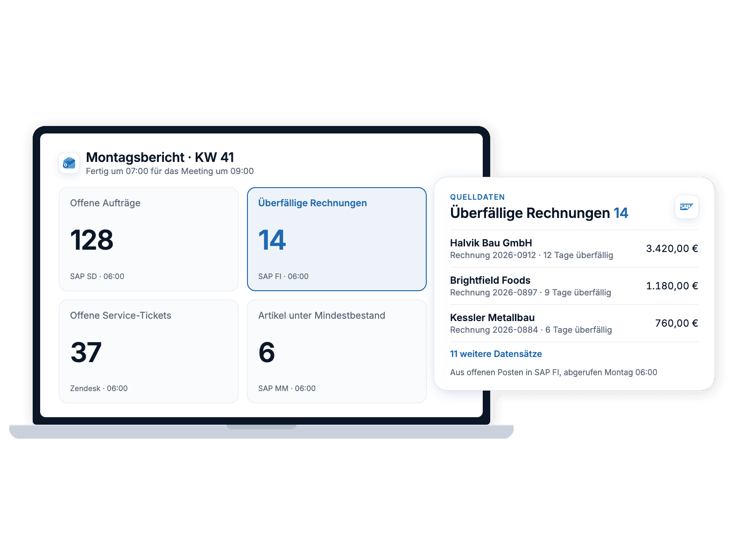Screen dimensions: 747x560
Task: Open the Offene Aufträge card
Action: coord(148,239)
